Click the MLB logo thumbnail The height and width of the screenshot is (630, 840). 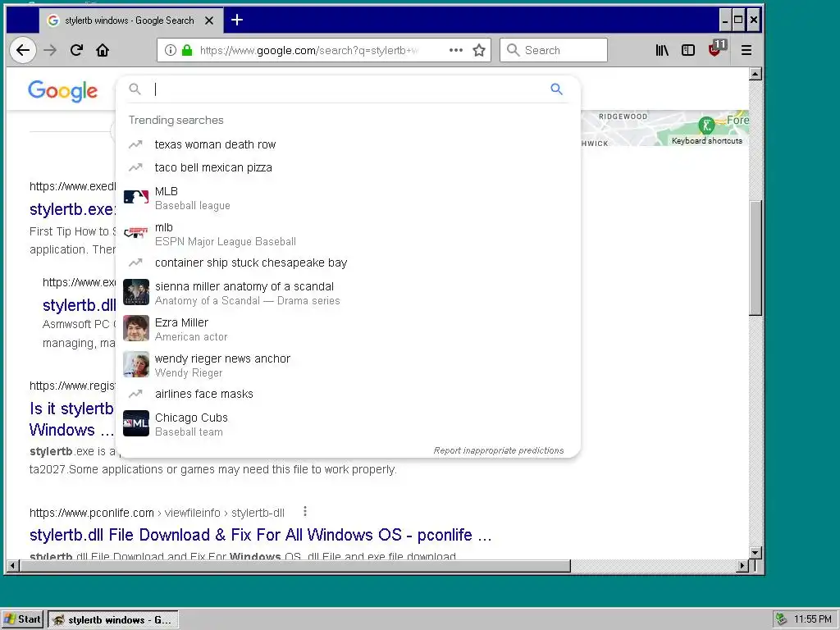[x=136, y=197]
